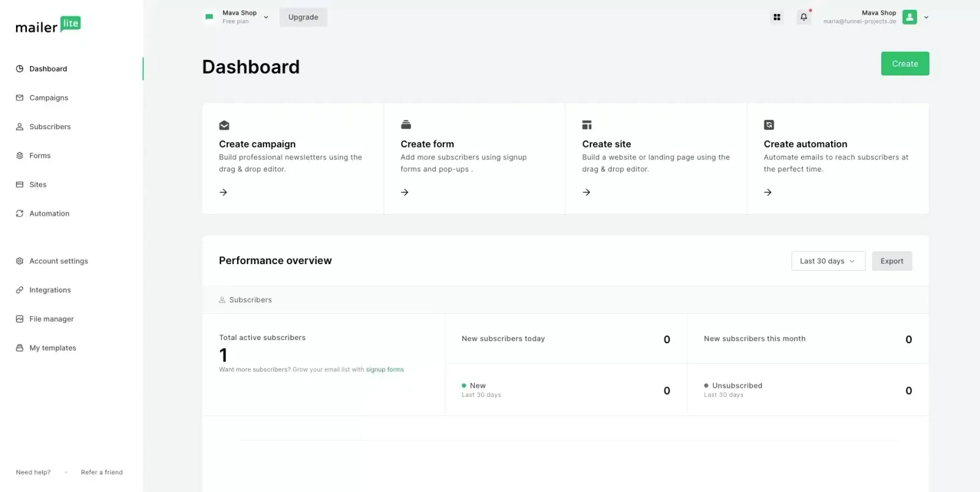Viewport: 980px width, 492px height.
Task: Open My templates in sidebar
Action: (53, 348)
